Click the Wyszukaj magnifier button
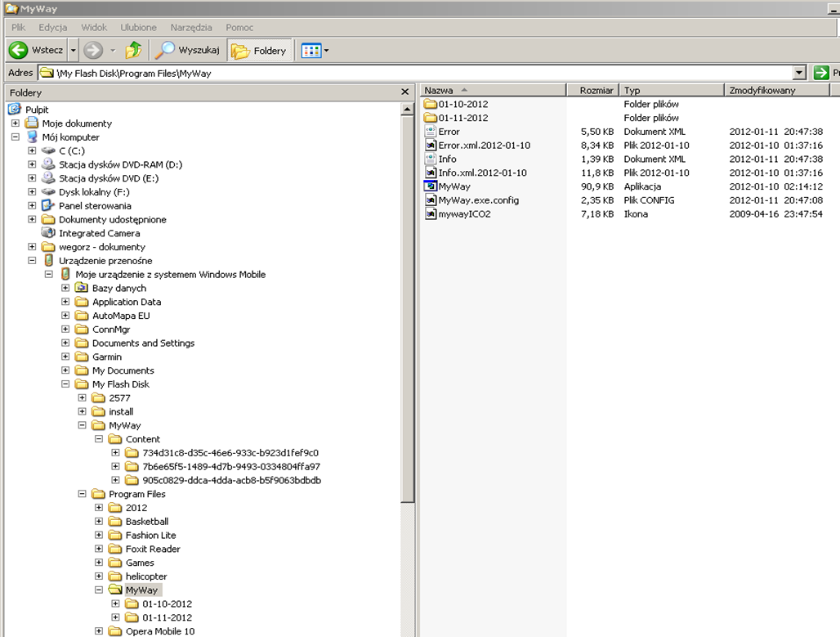 pos(187,50)
